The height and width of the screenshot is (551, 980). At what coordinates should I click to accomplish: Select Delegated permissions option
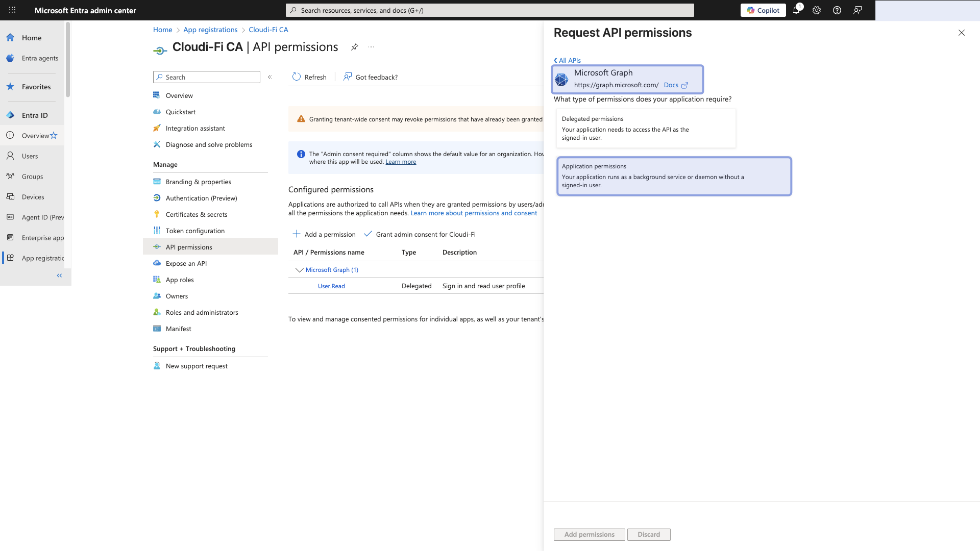coord(645,128)
